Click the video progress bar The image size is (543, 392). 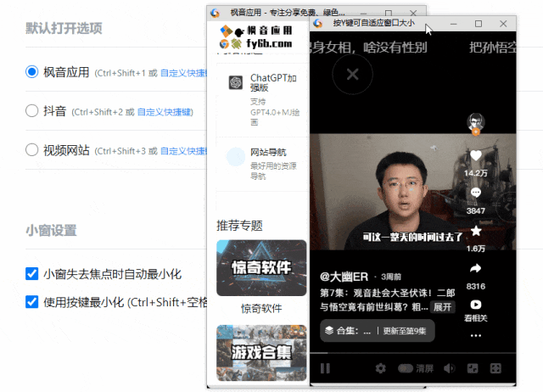(x=413, y=353)
